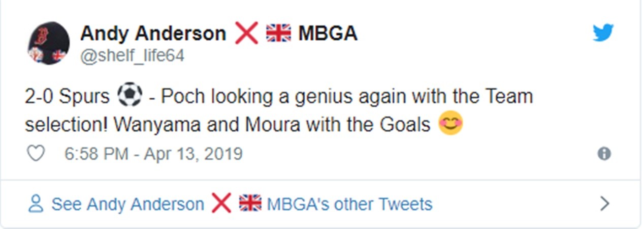Open the Andy Anderson display name link
The height and width of the screenshot is (229, 644).
click(x=153, y=34)
